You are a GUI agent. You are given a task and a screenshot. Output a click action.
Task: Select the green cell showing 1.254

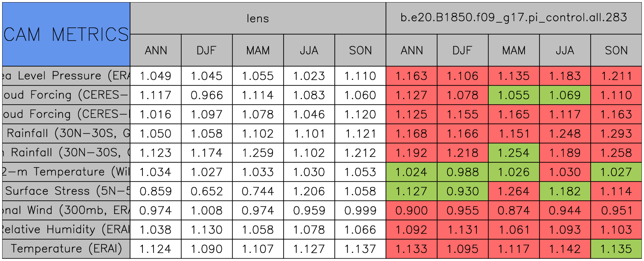point(513,152)
